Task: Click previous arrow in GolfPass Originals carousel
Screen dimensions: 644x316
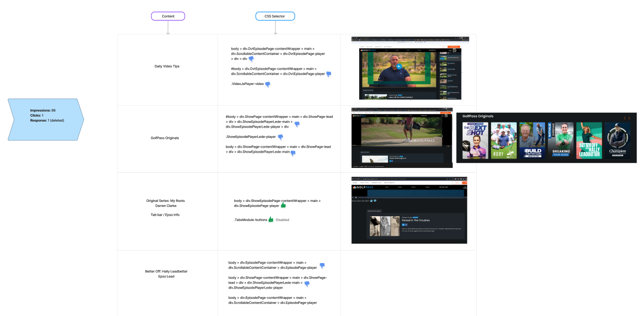Action: coord(624,118)
